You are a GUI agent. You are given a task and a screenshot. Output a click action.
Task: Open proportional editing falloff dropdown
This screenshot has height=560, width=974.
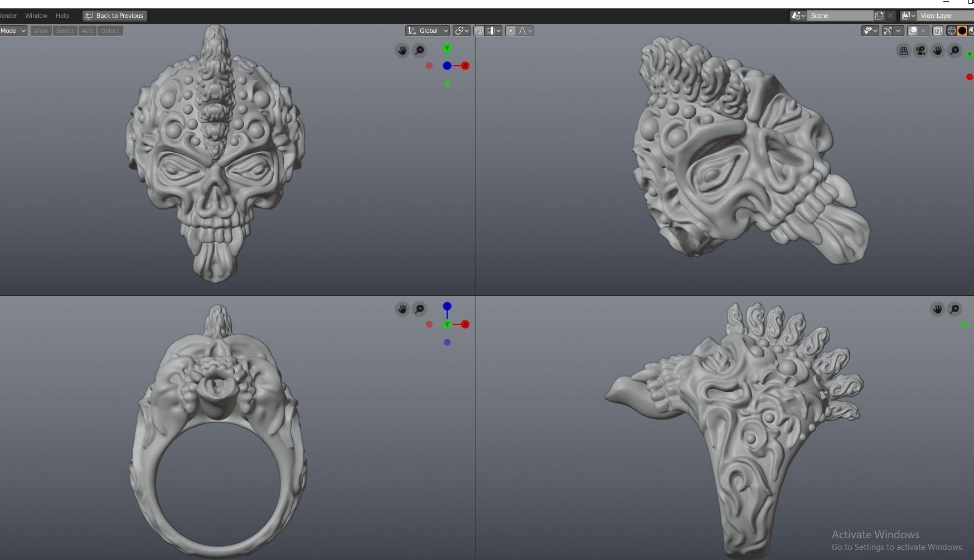pyautogui.click(x=526, y=31)
